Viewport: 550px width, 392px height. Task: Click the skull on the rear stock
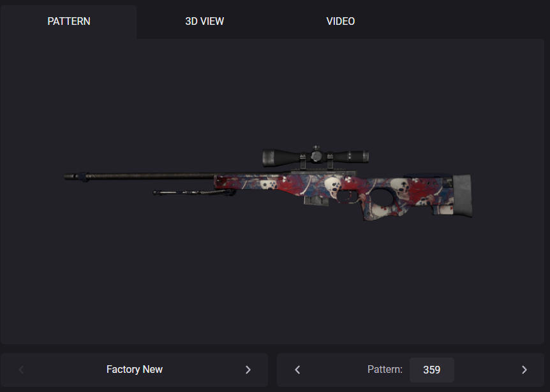coord(401,188)
